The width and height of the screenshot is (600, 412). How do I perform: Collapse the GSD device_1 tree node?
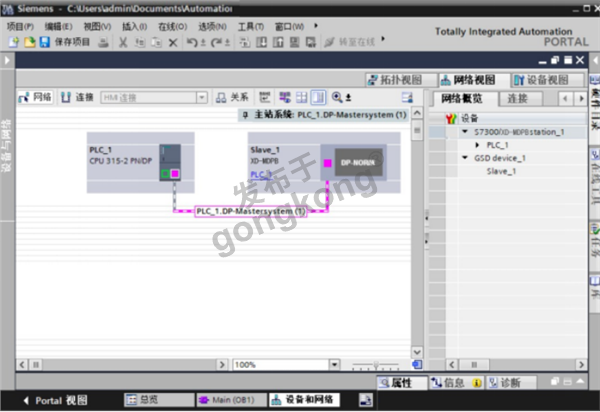tap(465, 158)
